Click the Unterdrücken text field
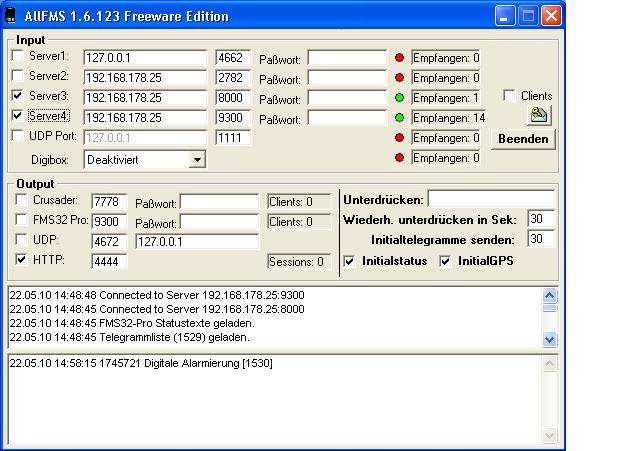Viewport: 639px width, 451px height. tap(491, 198)
